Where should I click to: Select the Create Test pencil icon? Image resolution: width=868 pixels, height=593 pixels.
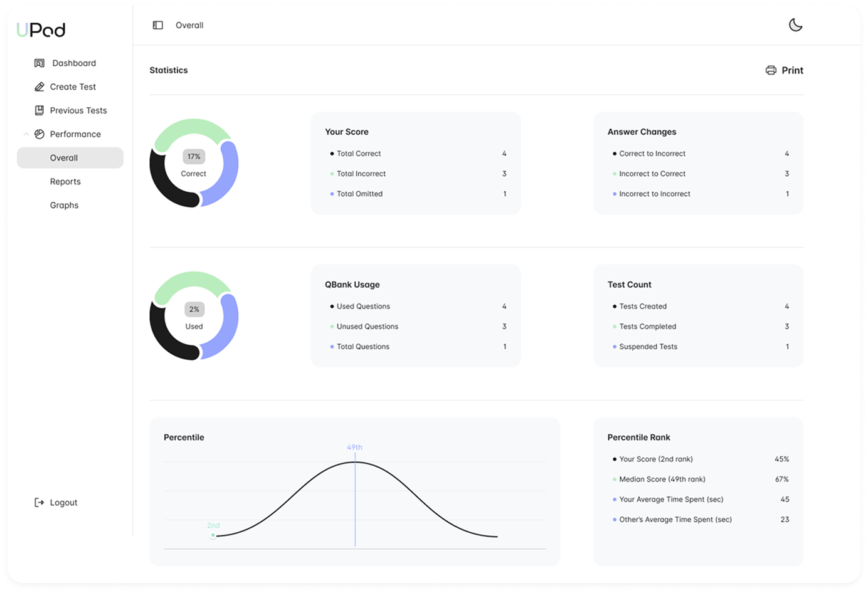(39, 87)
